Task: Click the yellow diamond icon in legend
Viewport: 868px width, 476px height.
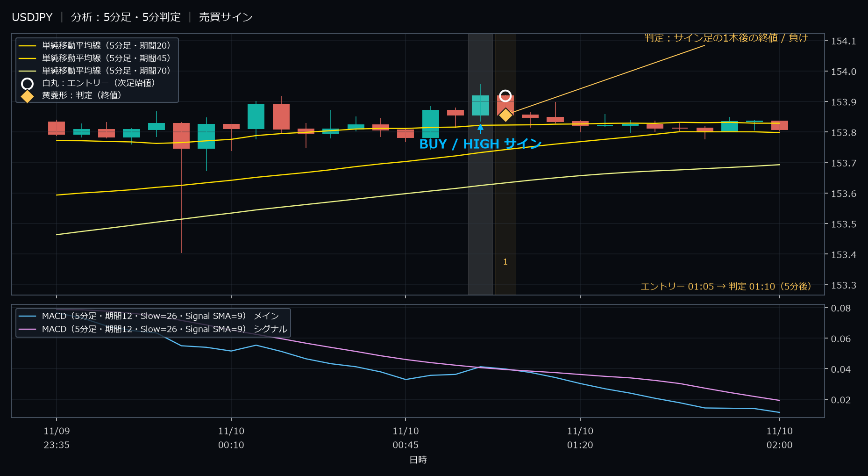Action: pyautogui.click(x=28, y=96)
